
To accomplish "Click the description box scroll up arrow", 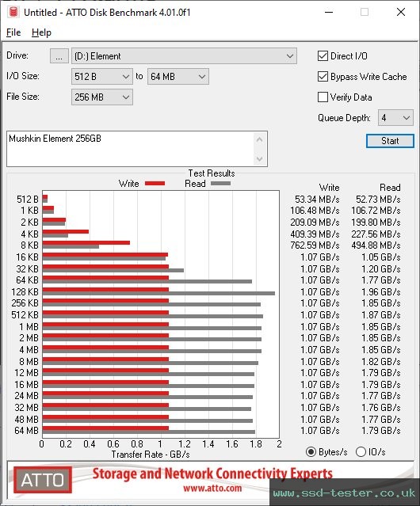I will tap(260, 139).
